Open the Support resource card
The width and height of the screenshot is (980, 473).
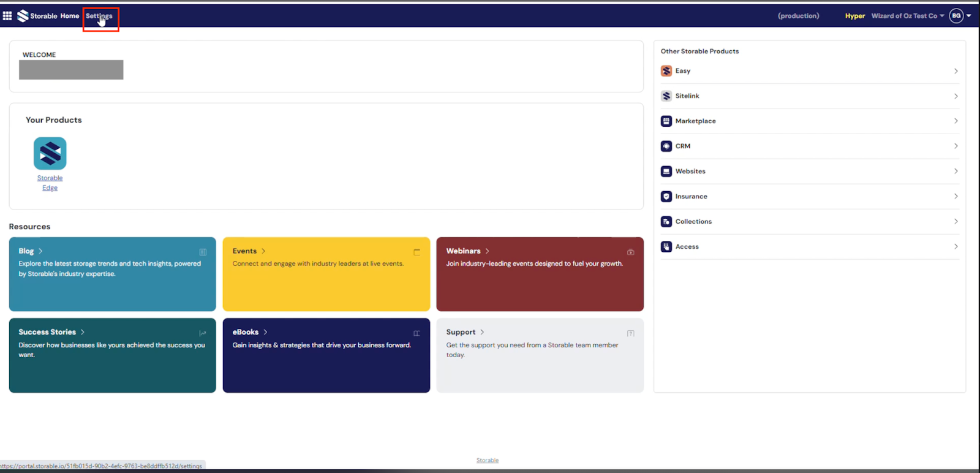(x=540, y=355)
